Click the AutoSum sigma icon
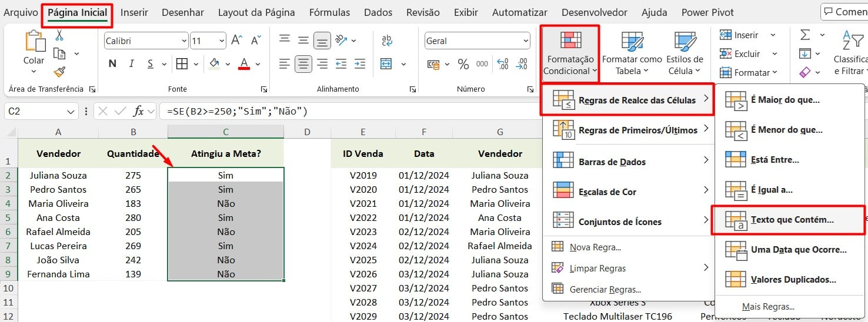 point(805,35)
